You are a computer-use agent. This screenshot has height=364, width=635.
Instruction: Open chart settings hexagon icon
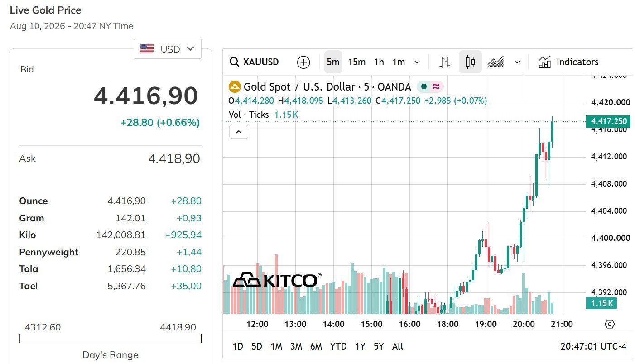610,324
